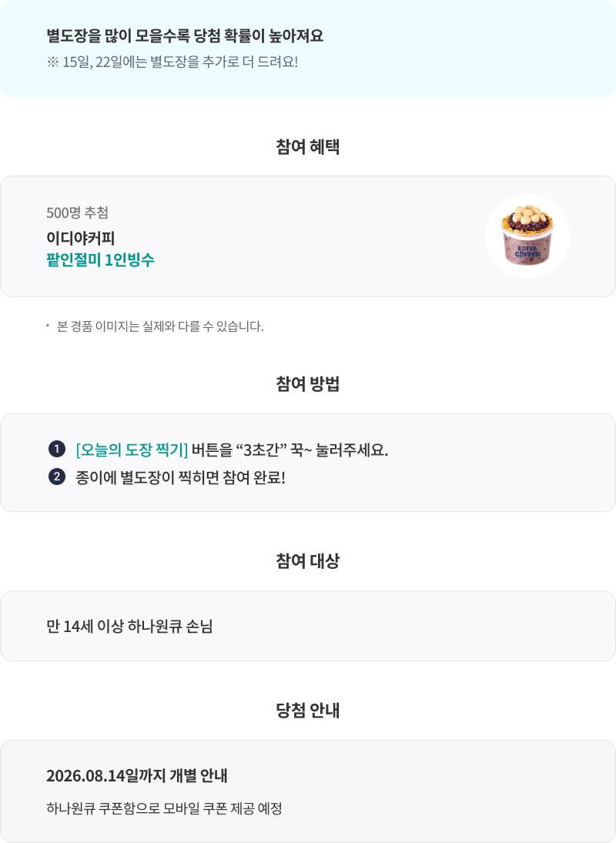
Task: Click the 이디야커피 brand name text
Action: (81, 238)
